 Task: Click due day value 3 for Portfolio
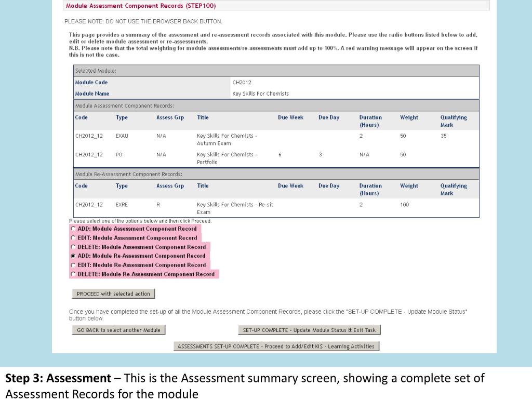pyautogui.click(x=320, y=155)
